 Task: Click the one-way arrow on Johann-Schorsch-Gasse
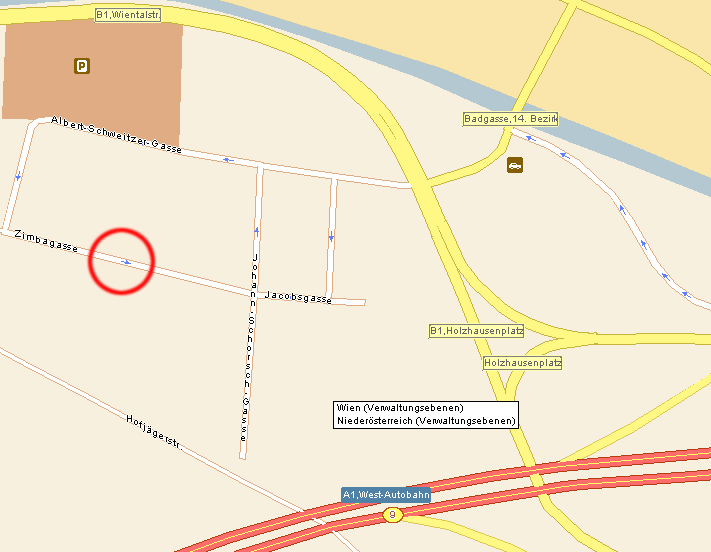tap(257, 232)
